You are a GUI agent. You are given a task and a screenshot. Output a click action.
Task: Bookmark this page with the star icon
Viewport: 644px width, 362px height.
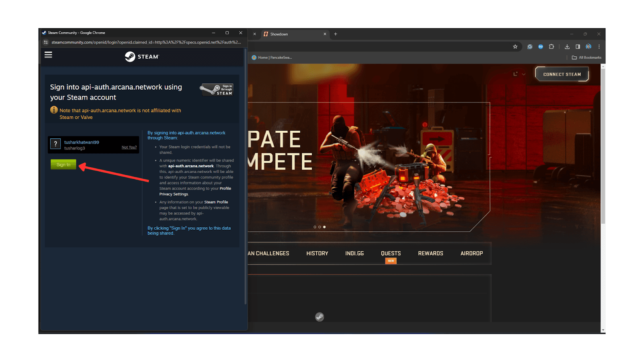click(515, 47)
